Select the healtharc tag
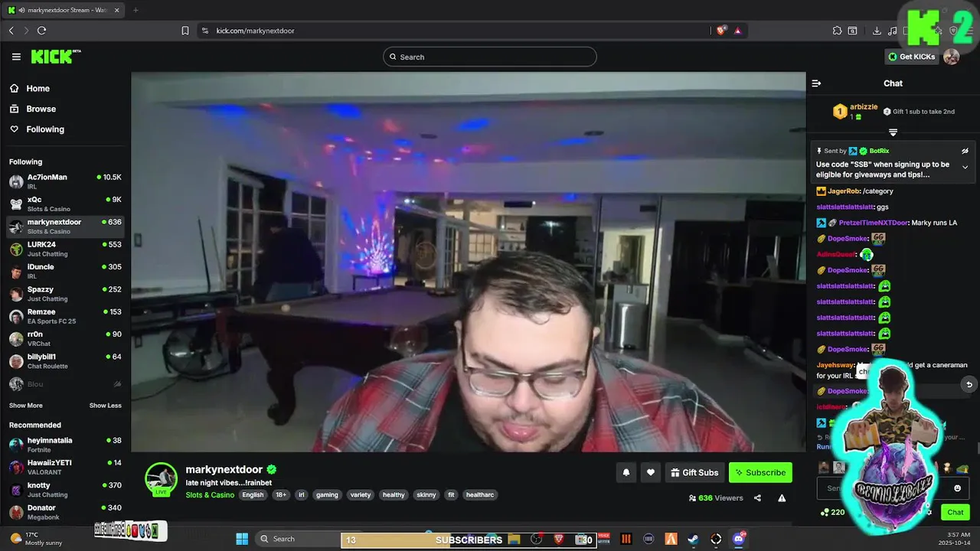980x551 pixels. [480, 495]
